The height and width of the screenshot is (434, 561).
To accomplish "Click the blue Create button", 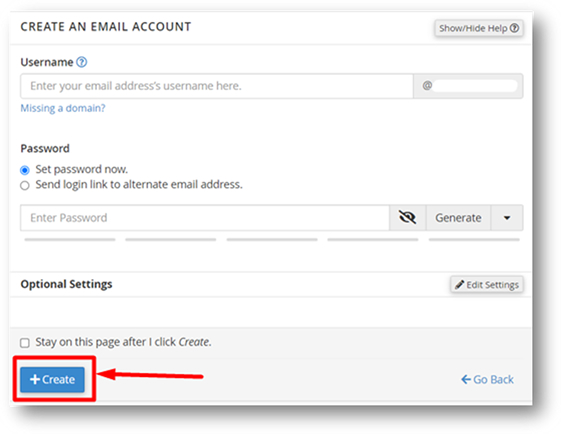I will click(52, 379).
